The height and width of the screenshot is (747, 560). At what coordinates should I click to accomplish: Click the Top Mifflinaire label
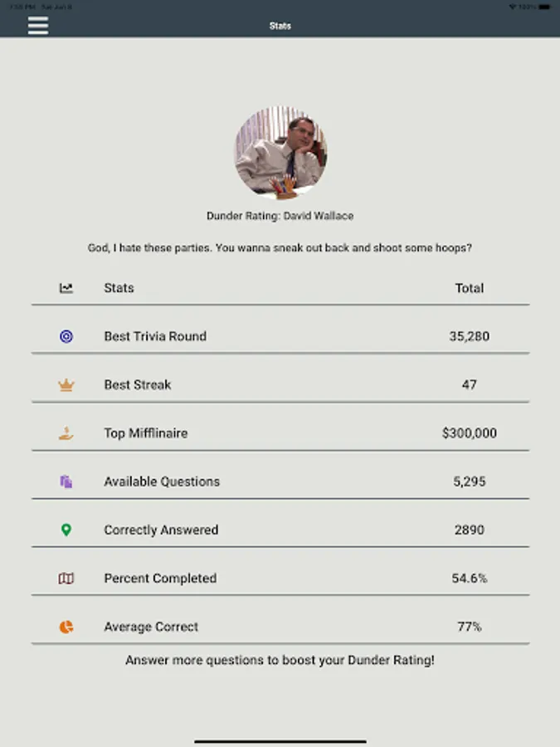146,433
